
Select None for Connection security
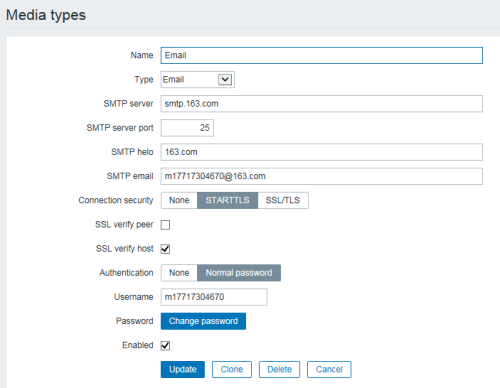coord(179,200)
